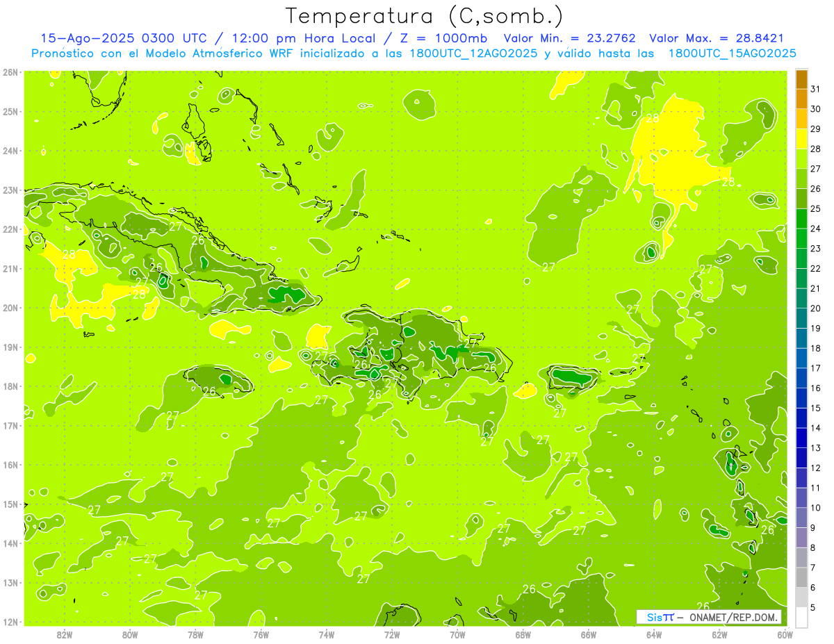Click the dark green swatch between 24 and 25

point(801,218)
